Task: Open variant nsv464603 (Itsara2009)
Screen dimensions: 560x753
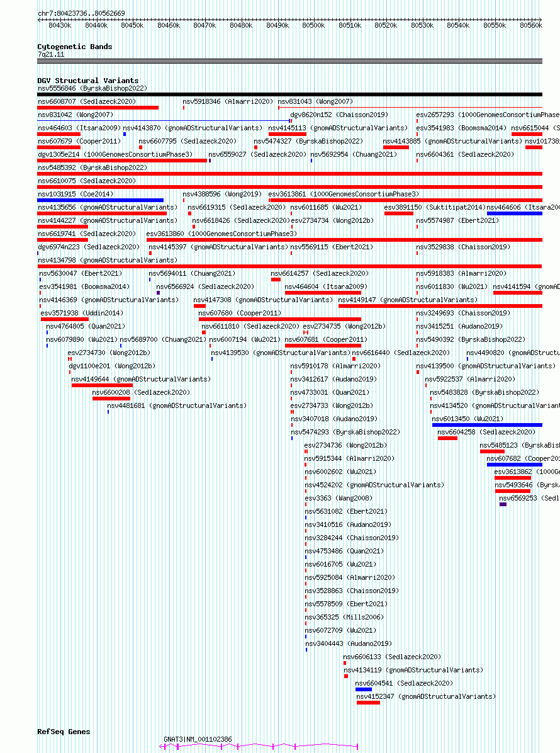Action: (79, 128)
